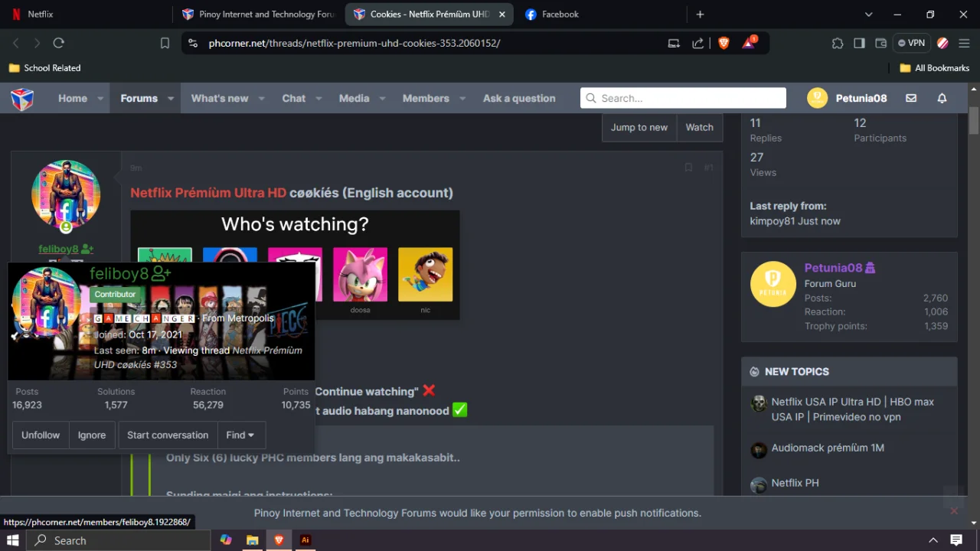Click Start conversation button
This screenshot has height=551, width=980.
click(x=168, y=435)
